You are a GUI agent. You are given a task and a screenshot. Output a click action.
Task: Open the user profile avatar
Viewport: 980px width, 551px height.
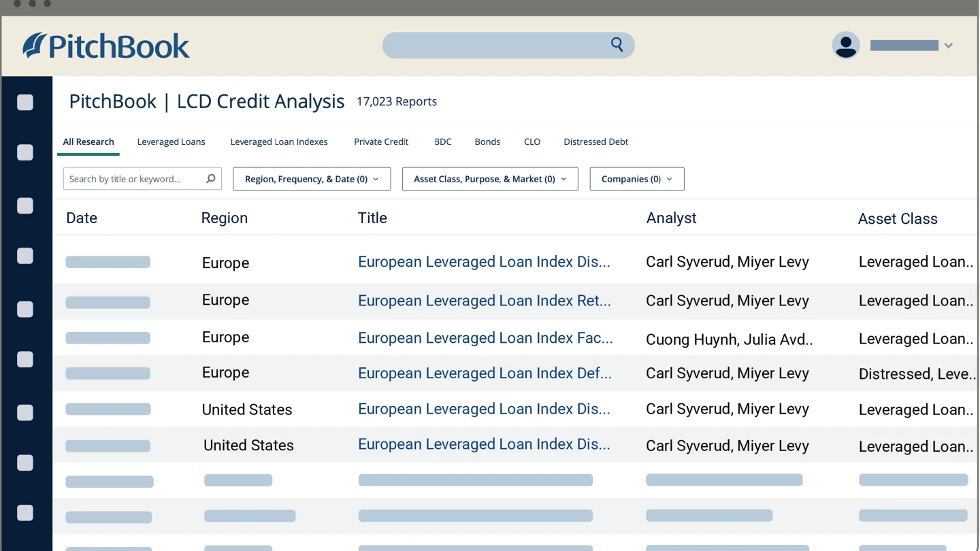coord(846,45)
